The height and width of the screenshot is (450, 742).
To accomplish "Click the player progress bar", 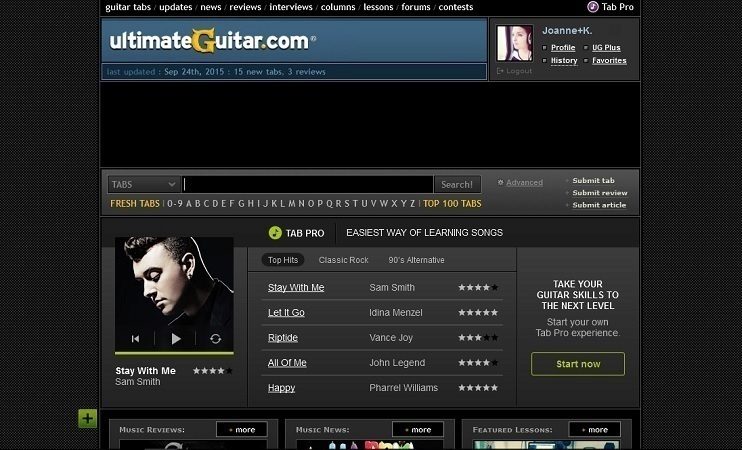I will pyautogui.click(x=174, y=353).
